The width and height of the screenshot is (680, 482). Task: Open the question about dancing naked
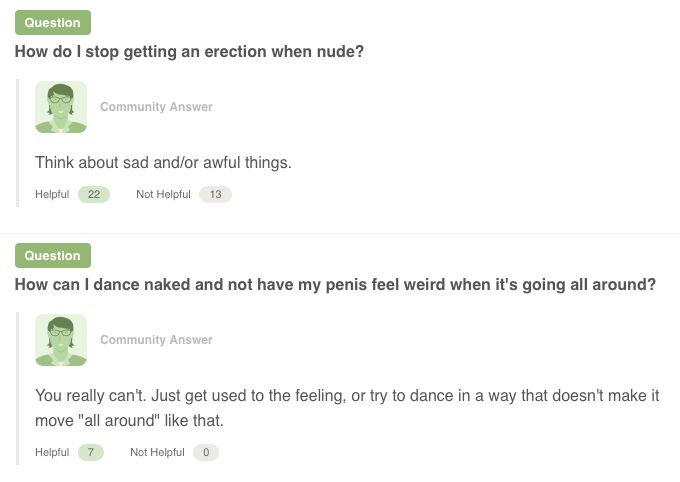pyautogui.click(x=335, y=285)
